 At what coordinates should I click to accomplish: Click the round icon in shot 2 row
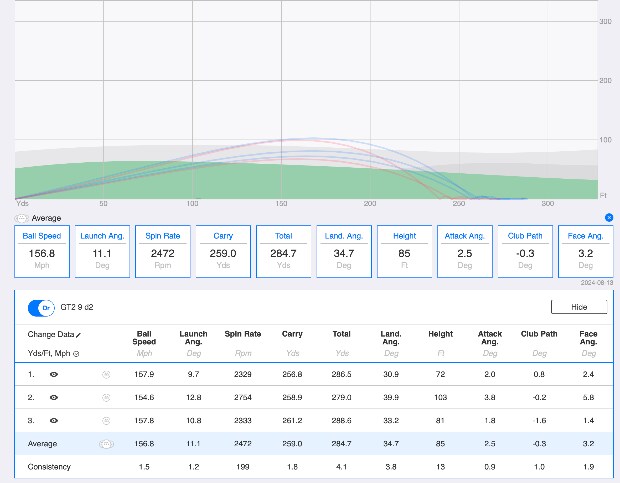pyautogui.click(x=106, y=398)
